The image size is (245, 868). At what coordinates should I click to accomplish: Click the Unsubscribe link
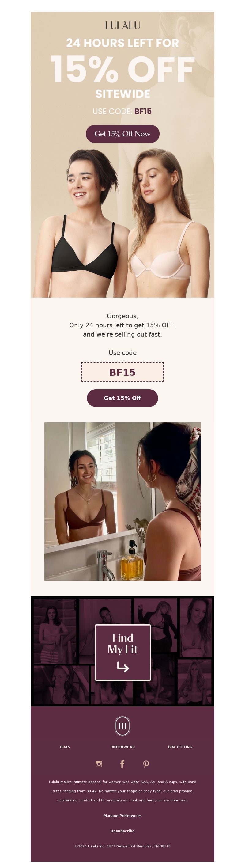click(x=123, y=831)
